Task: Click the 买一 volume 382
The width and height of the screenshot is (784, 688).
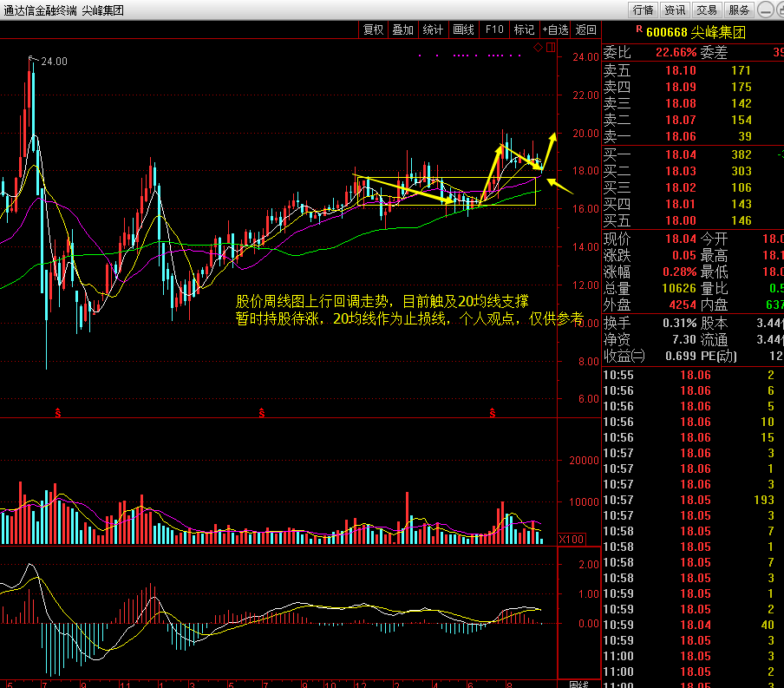Action: (742, 154)
